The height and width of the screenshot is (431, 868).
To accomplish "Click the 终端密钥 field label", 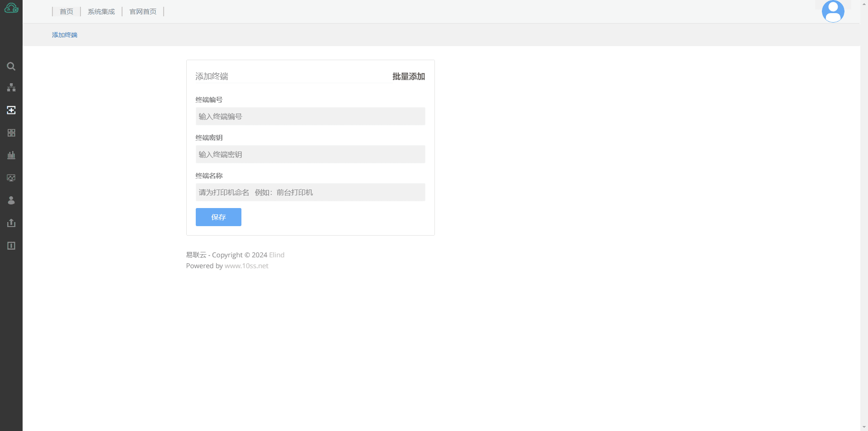I will (x=209, y=137).
